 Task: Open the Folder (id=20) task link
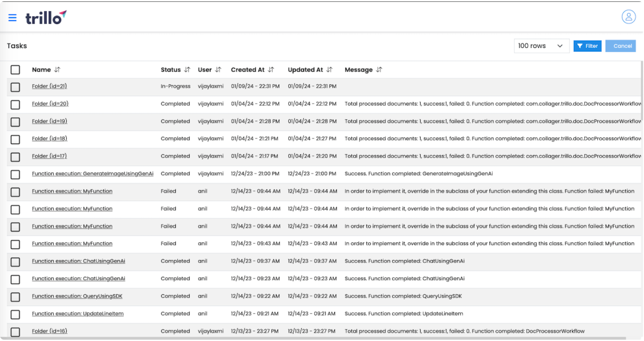coord(50,104)
